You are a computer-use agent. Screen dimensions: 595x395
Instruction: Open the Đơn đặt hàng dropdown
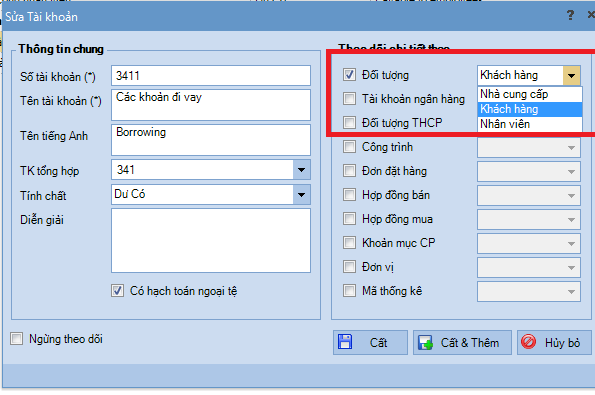(x=571, y=172)
